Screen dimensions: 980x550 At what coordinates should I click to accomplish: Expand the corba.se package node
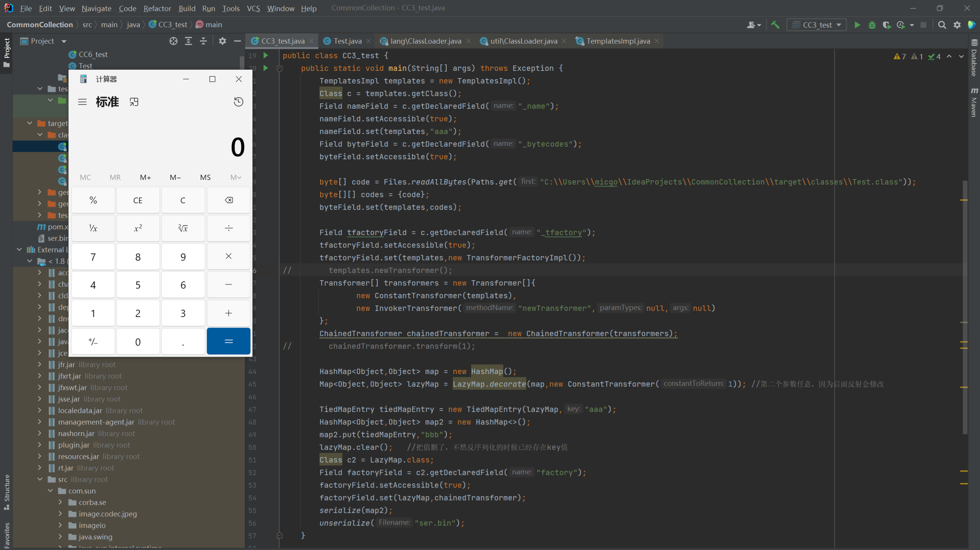(60, 502)
